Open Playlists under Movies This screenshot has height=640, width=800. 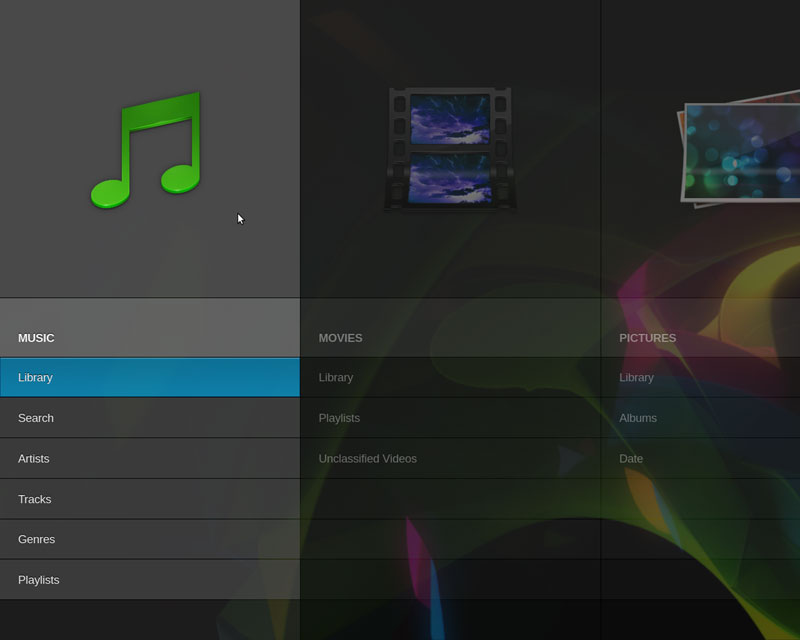(451, 418)
